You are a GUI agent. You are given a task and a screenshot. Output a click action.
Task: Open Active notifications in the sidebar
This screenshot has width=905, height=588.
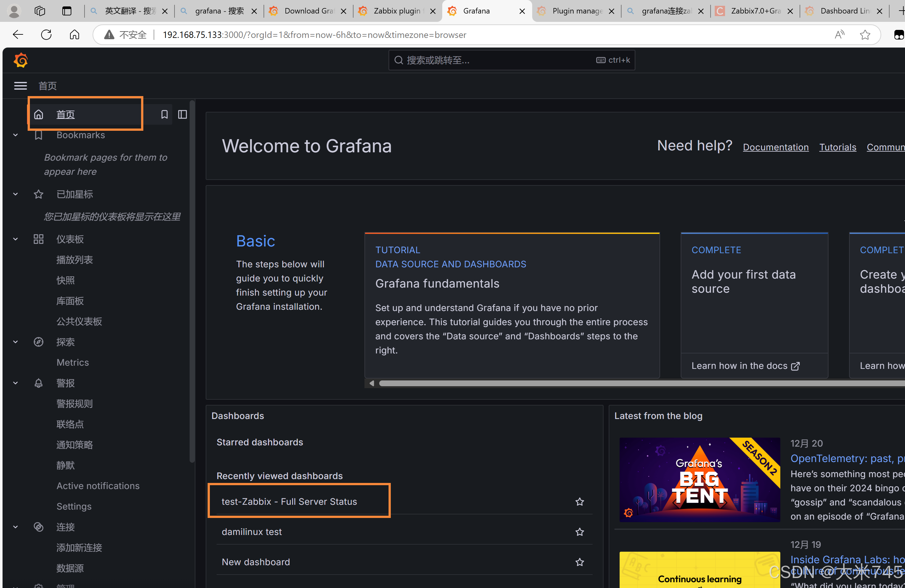[98, 486]
